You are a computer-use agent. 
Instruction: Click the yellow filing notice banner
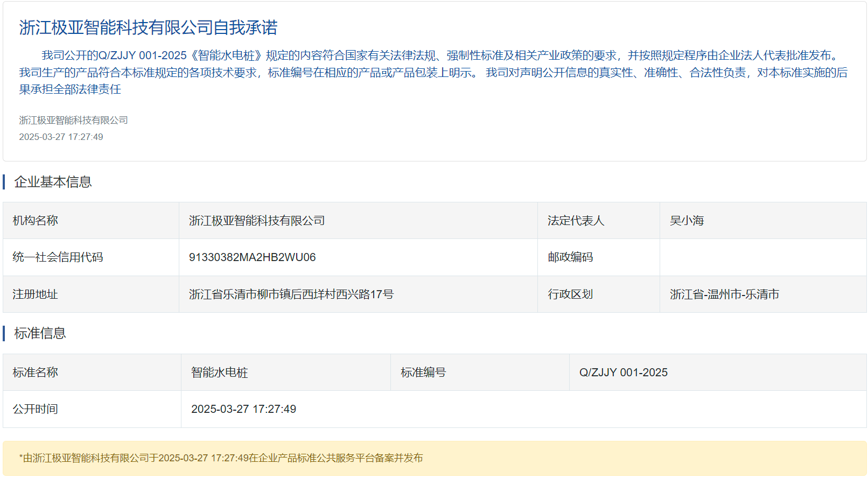(x=434, y=458)
